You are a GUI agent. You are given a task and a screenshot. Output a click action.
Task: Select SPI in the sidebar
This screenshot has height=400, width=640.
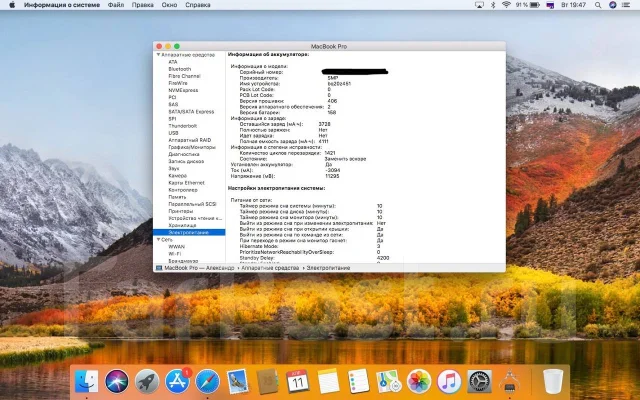click(x=172, y=119)
